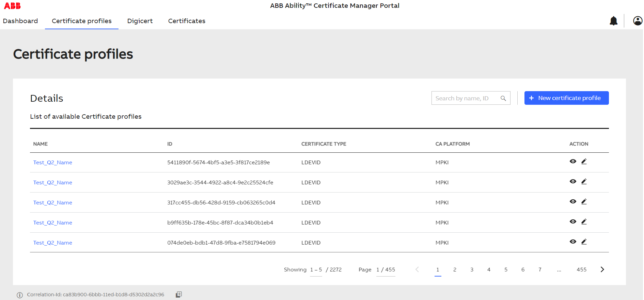Go to pagination page 3
Viewport: 644px width, 300px height.
point(472,270)
